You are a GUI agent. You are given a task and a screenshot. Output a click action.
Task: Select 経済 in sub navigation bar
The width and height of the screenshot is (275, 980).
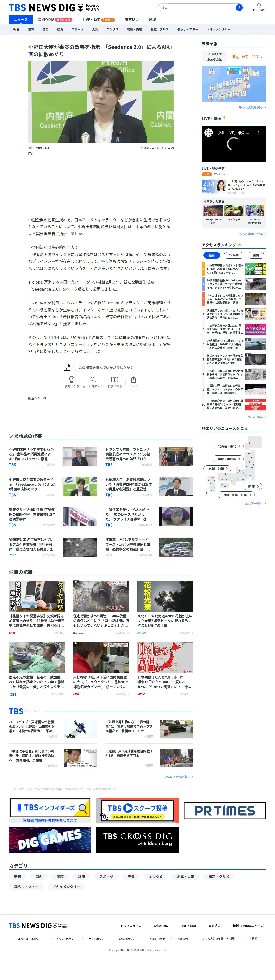coord(60,29)
